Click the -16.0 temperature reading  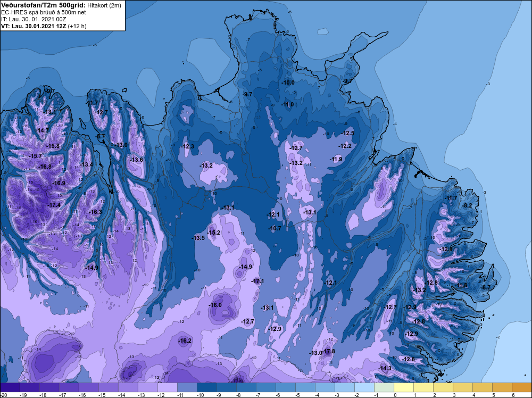[215, 305]
